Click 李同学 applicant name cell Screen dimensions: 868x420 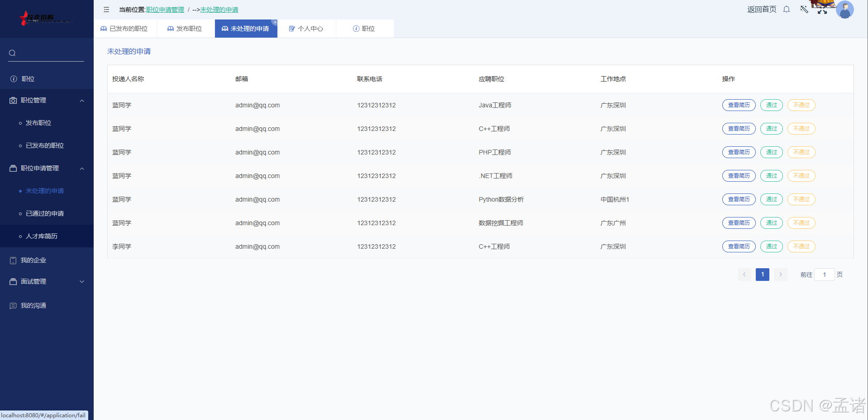click(x=122, y=246)
